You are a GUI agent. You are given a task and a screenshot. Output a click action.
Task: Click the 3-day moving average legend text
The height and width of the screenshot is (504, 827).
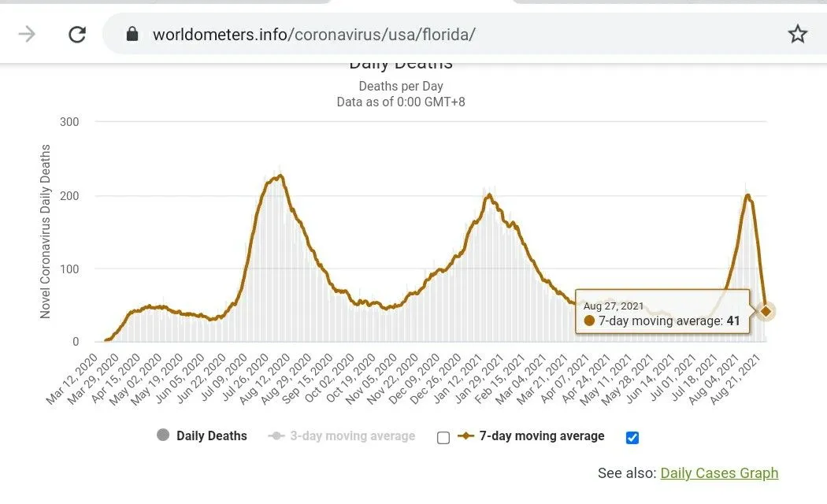[352, 435]
